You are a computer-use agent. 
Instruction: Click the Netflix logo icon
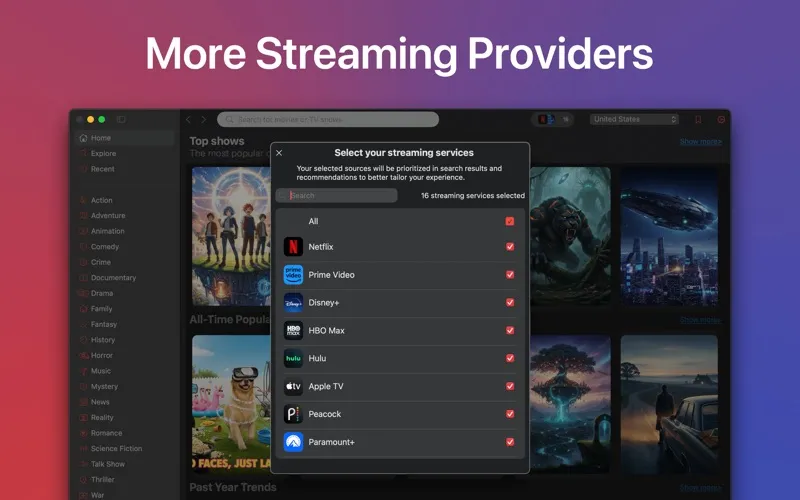click(293, 247)
